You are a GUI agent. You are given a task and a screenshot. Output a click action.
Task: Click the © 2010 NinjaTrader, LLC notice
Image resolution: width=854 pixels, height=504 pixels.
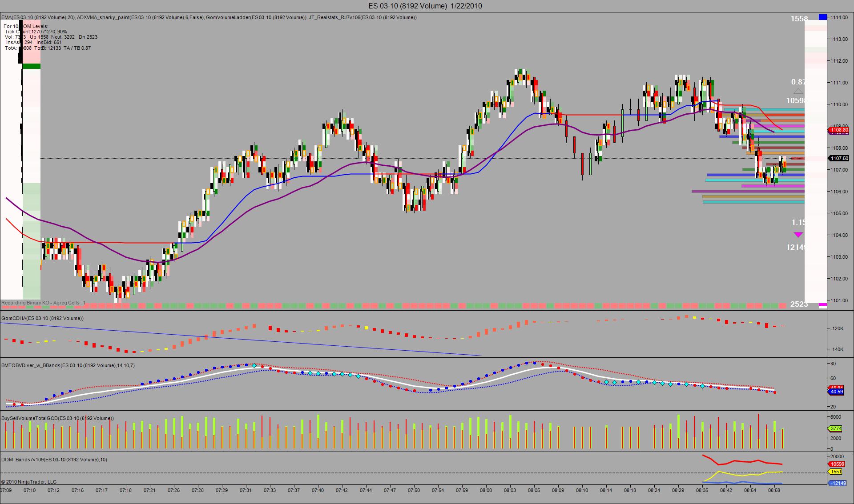click(29, 482)
